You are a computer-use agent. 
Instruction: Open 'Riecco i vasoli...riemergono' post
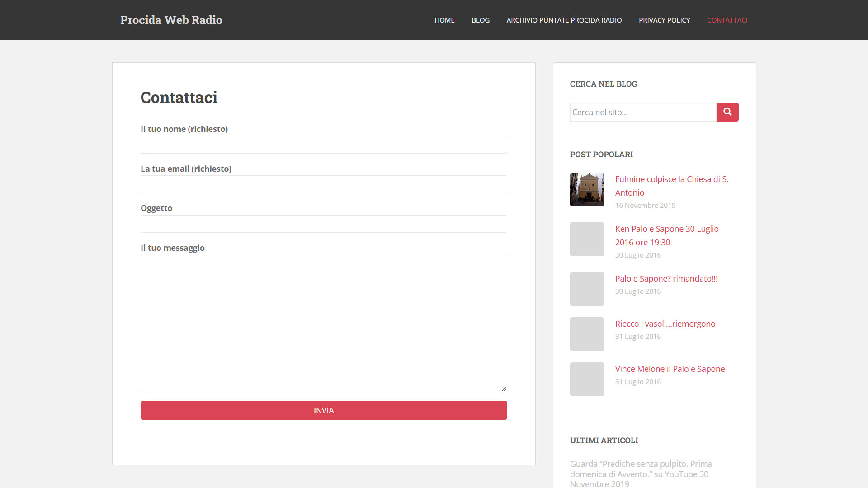pos(665,324)
